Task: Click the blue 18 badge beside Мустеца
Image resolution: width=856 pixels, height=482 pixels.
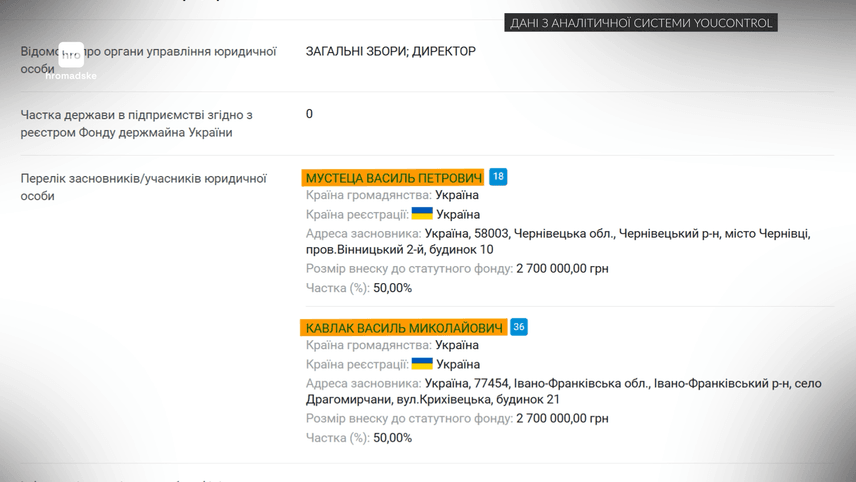Action: (498, 177)
